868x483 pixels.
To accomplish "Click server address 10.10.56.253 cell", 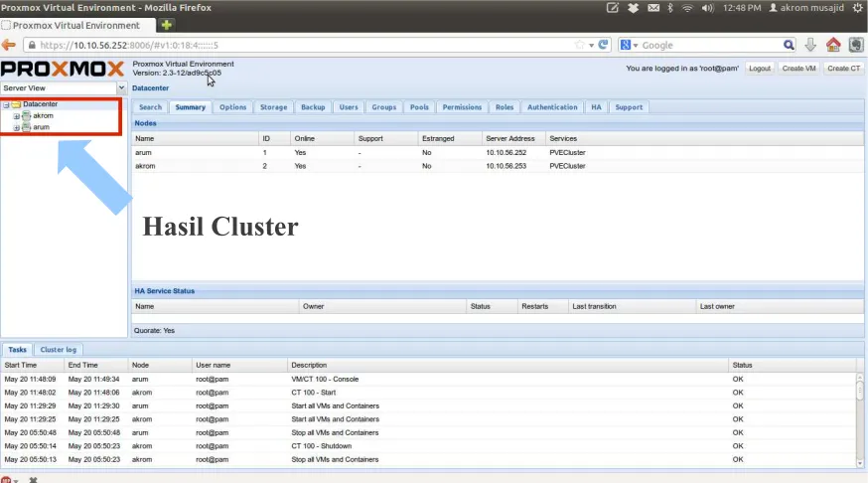I will [506, 166].
